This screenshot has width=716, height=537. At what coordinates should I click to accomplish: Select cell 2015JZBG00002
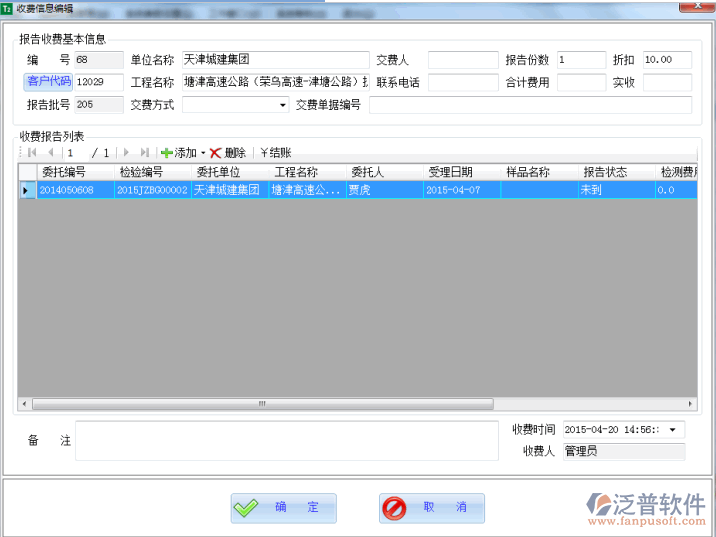(x=153, y=190)
